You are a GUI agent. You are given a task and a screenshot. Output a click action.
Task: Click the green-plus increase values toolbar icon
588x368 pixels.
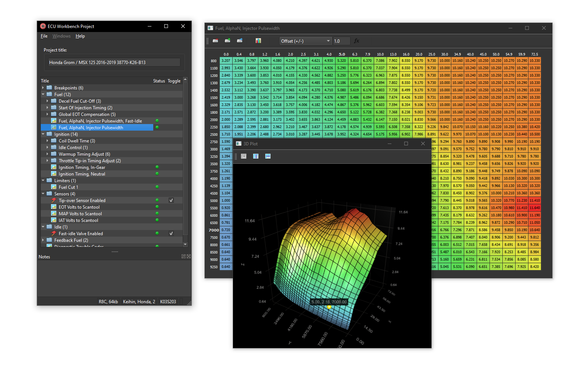coord(227,41)
